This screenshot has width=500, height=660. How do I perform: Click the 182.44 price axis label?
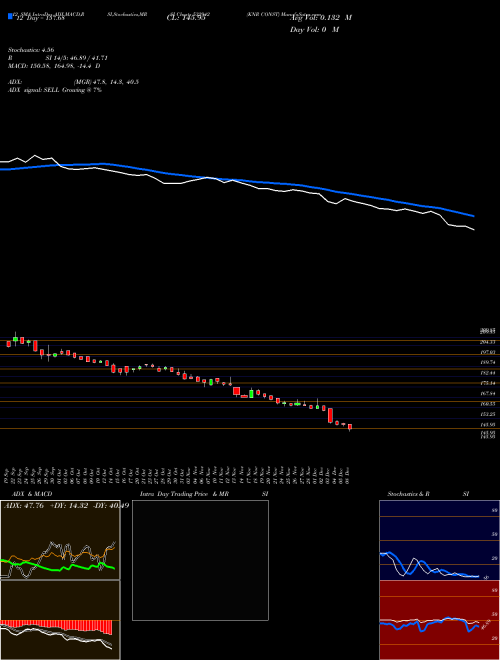pos(487,373)
